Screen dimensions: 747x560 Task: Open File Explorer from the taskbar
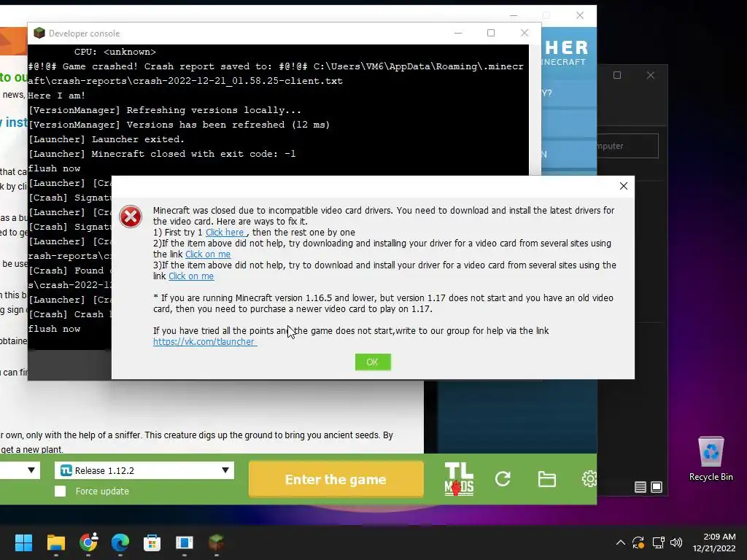click(x=55, y=542)
